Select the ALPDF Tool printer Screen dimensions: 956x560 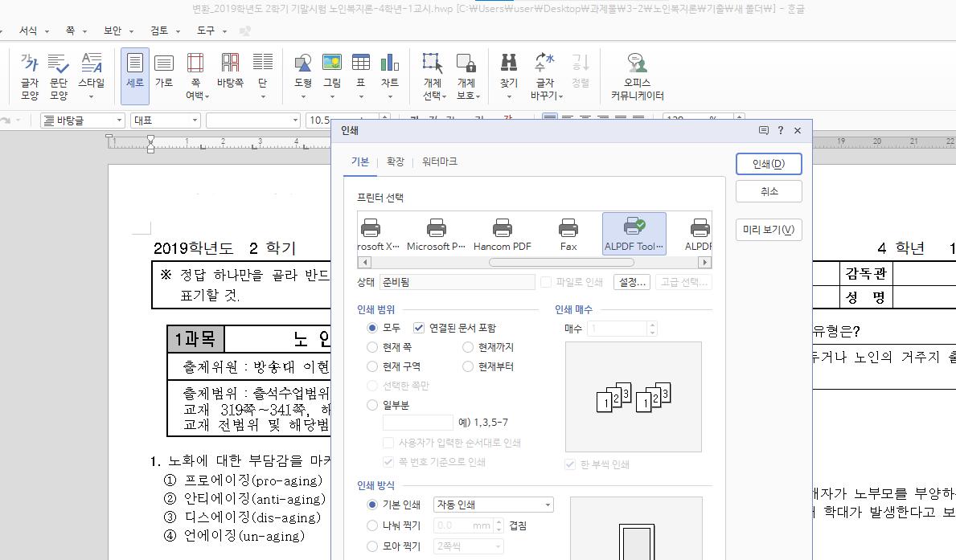click(x=634, y=234)
